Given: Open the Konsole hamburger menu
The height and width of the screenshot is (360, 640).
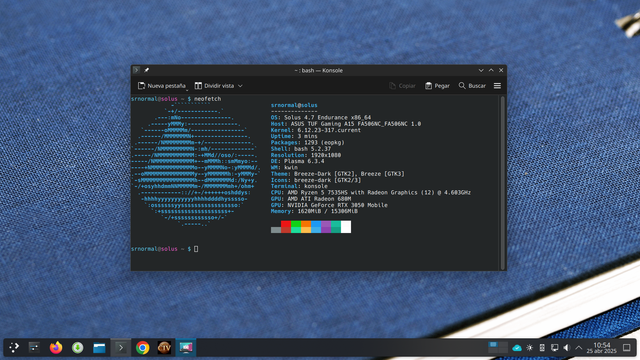Looking at the screenshot, I should pyautogui.click(x=497, y=86).
